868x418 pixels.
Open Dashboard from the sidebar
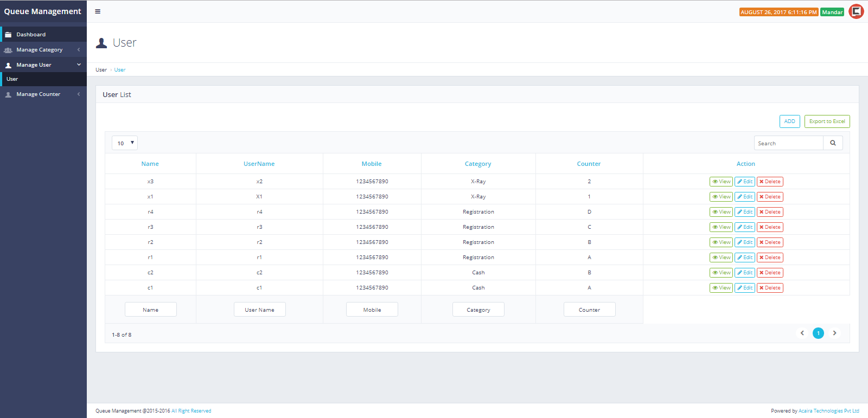[x=31, y=35]
